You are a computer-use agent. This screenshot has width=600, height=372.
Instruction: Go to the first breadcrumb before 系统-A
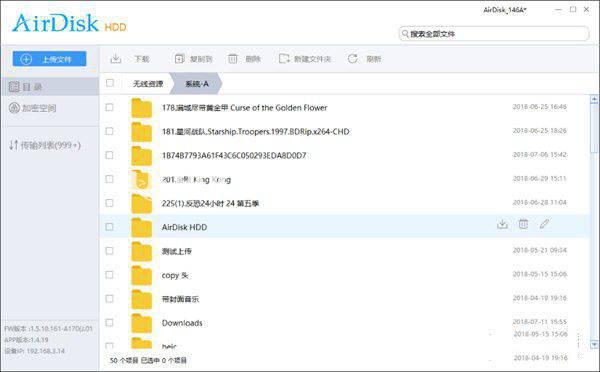(x=148, y=83)
